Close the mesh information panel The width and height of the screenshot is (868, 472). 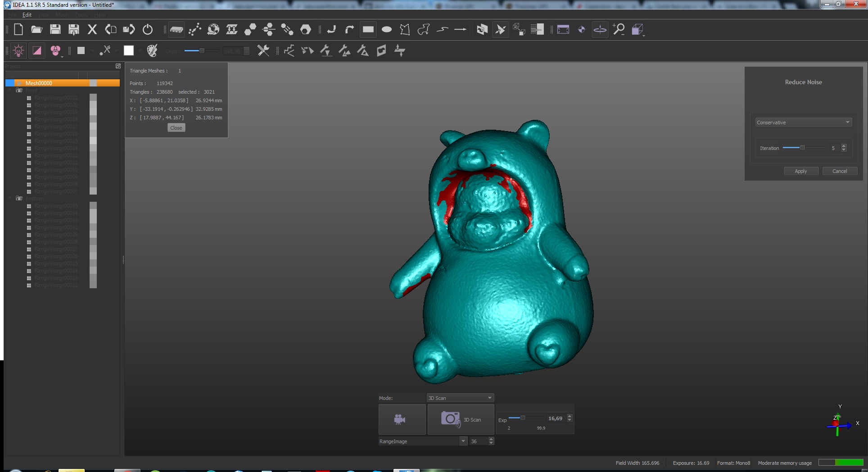click(176, 128)
